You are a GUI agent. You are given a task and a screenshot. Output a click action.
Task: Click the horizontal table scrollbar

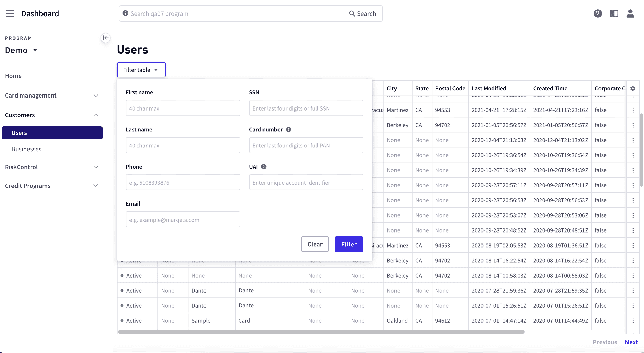[x=321, y=332]
